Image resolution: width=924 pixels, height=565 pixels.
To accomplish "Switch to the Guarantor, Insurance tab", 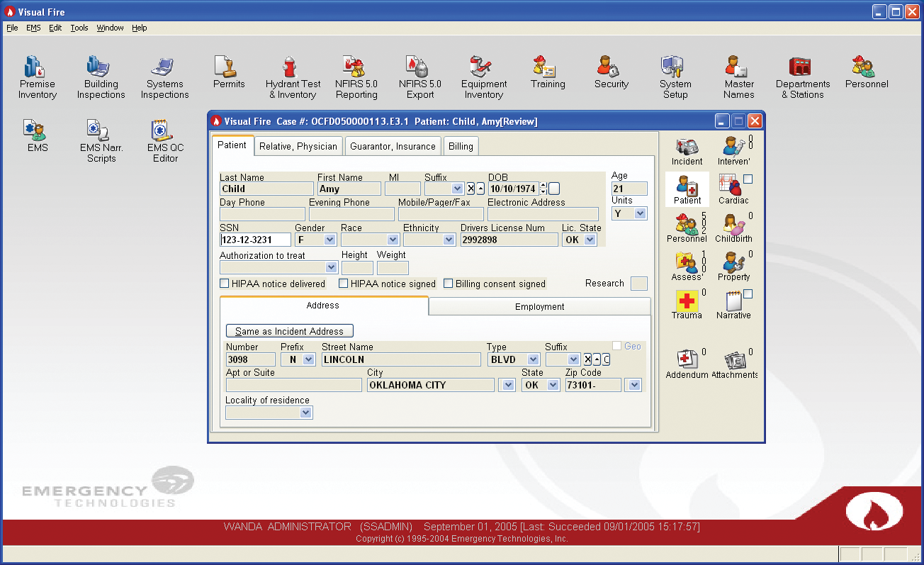I will (x=393, y=146).
